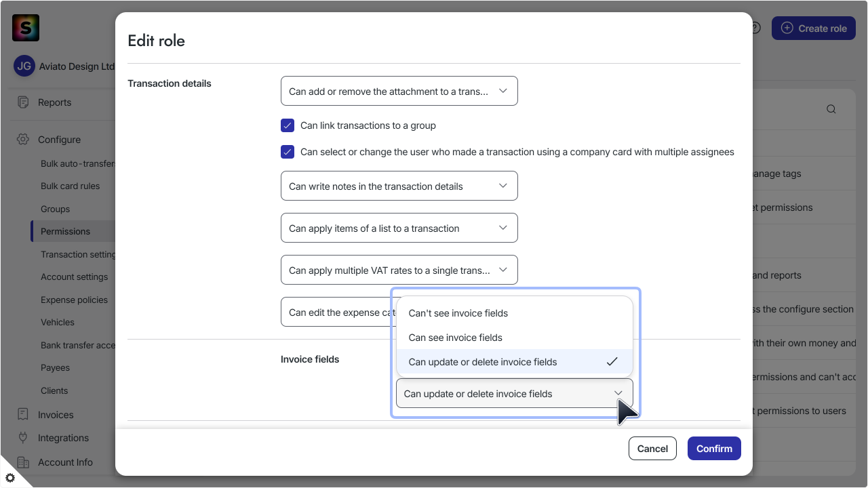Open Invoices section label
Image resolution: width=868 pixels, height=488 pixels.
[x=56, y=415]
